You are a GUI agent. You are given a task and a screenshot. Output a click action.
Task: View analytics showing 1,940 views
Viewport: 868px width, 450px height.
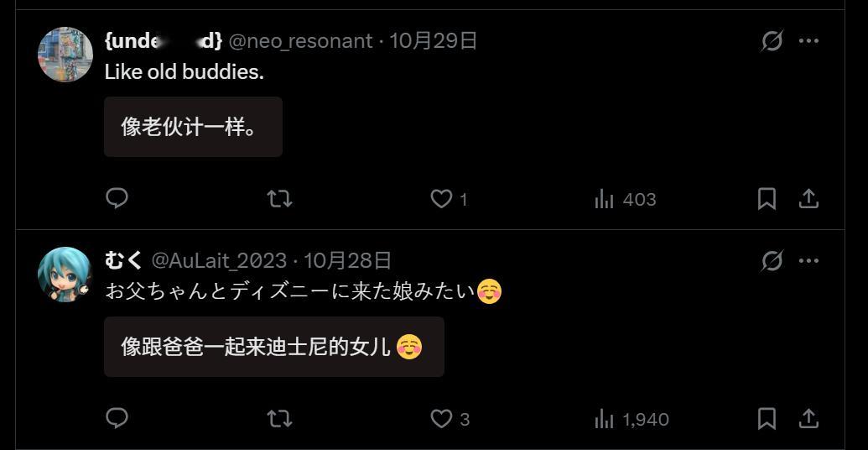click(632, 419)
